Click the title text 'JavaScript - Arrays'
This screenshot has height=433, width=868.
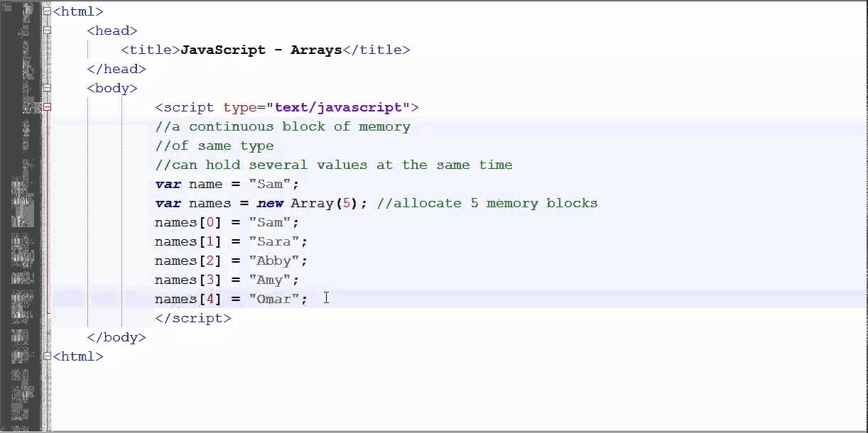[x=261, y=50]
